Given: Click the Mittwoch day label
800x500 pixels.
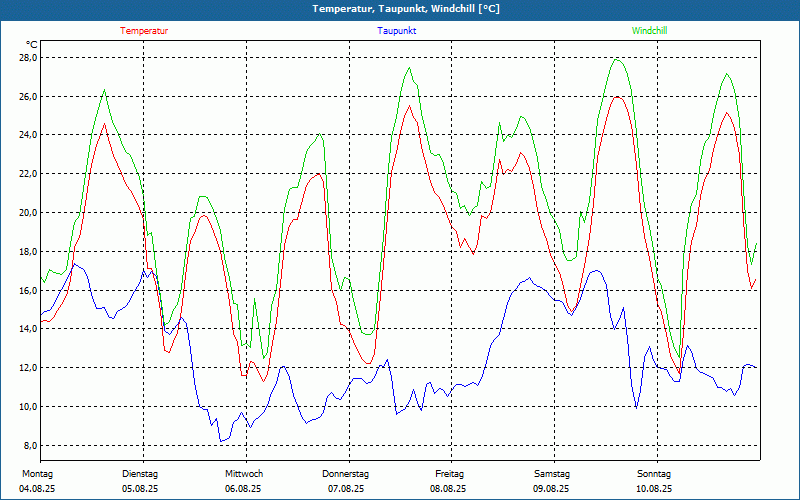Looking at the screenshot, I should pos(243,474).
